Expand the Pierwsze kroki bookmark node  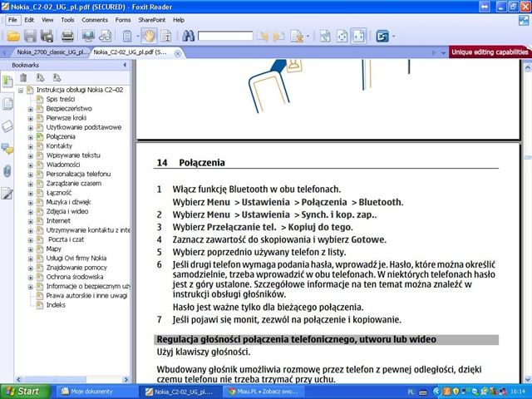click(x=30, y=118)
